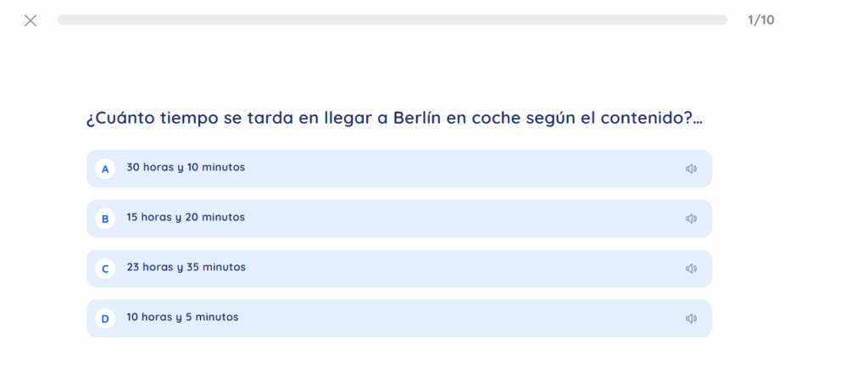Click the question text about Berlín

tap(394, 118)
